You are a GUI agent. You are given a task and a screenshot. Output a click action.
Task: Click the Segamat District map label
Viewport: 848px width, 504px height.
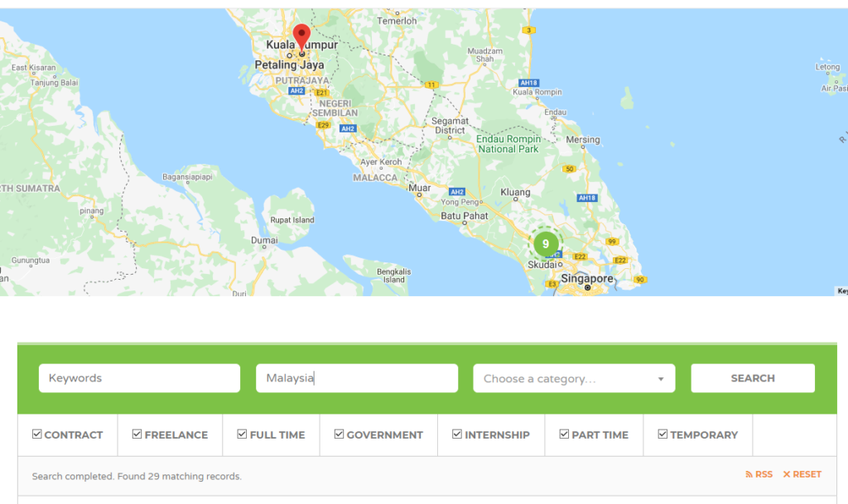(x=450, y=125)
